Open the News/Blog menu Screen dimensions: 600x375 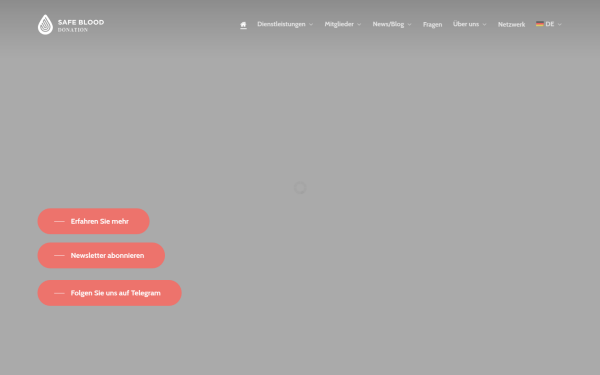(388, 24)
